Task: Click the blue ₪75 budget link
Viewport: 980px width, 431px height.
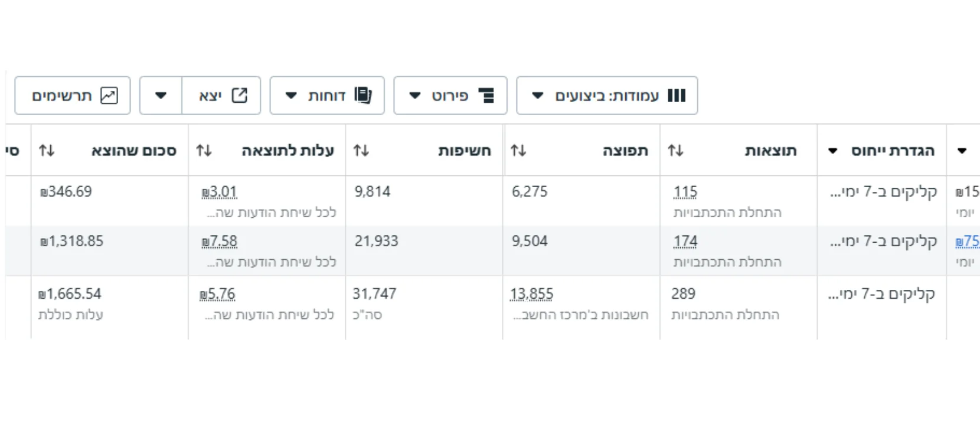Action: [x=968, y=241]
